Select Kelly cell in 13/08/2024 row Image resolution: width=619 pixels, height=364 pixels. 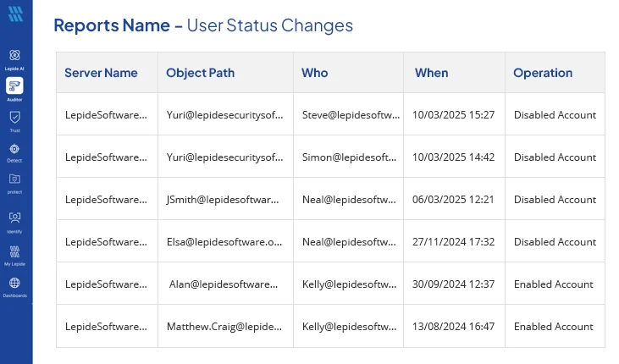click(350, 327)
